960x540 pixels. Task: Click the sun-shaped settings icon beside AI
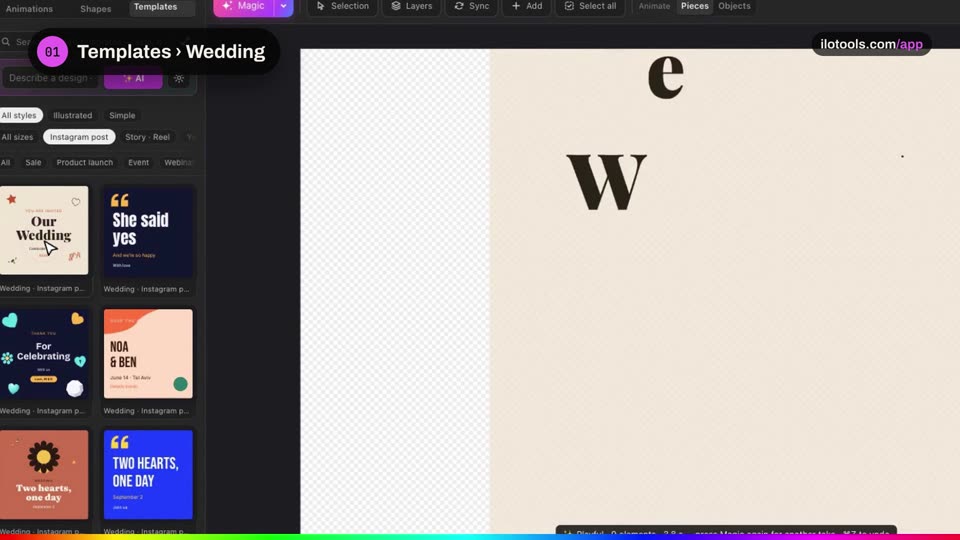pos(179,78)
